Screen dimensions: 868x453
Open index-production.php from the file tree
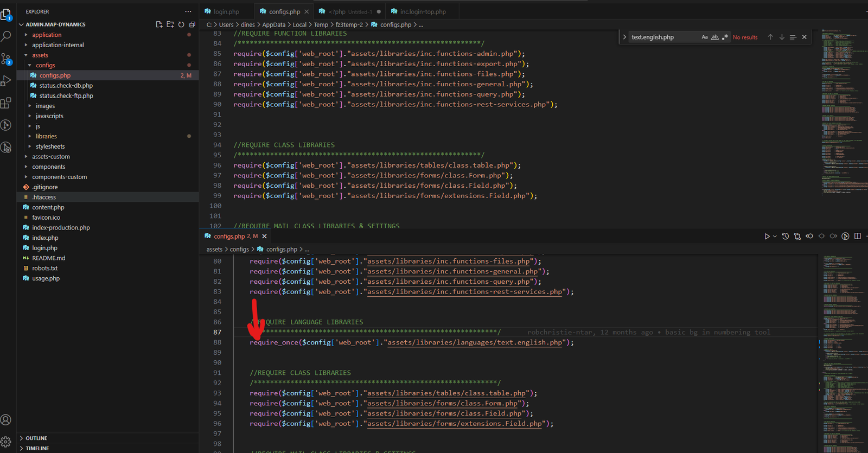[61, 228]
